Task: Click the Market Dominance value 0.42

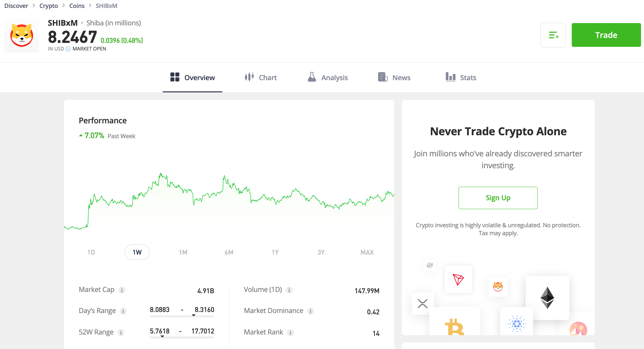Action: pyautogui.click(x=373, y=312)
